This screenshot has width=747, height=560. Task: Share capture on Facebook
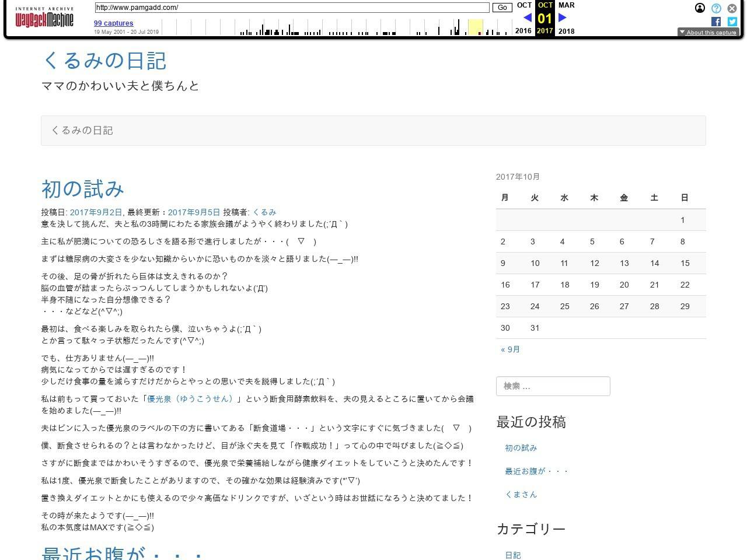click(x=716, y=22)
